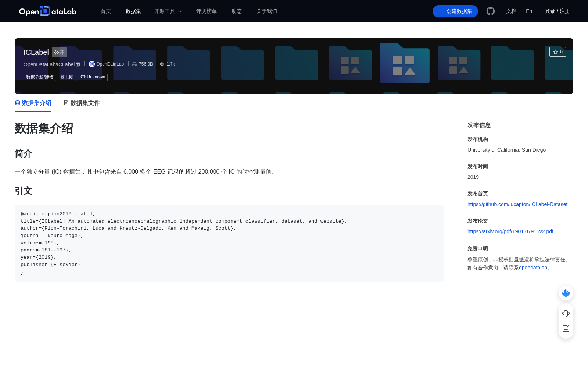Click the 公开 badge next to ICLabel

[59, 52]
